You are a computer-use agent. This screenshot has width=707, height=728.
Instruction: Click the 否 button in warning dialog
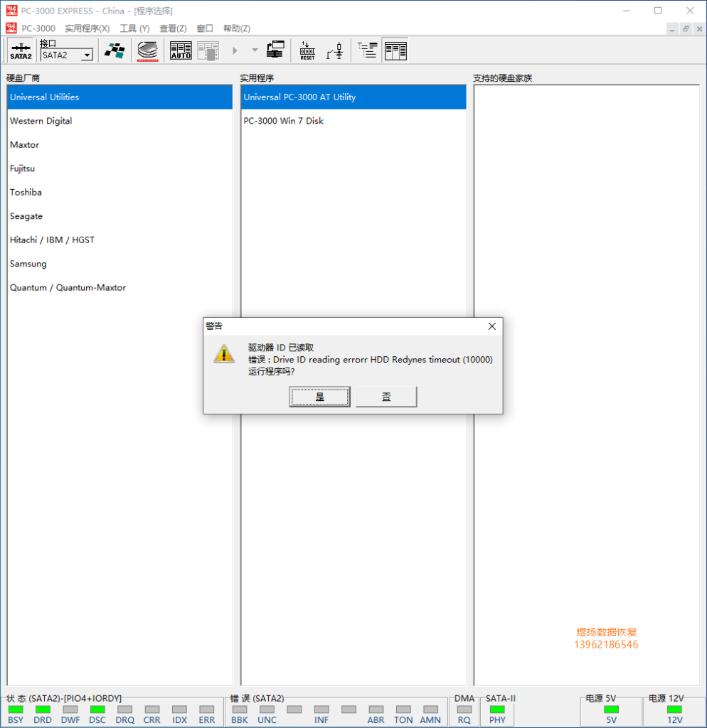(386, 397)
